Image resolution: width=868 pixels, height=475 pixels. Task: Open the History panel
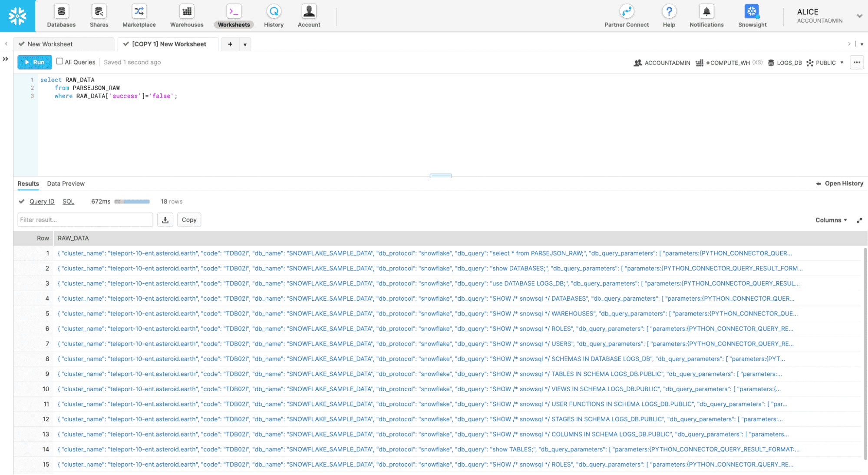(x=840, y=184)
